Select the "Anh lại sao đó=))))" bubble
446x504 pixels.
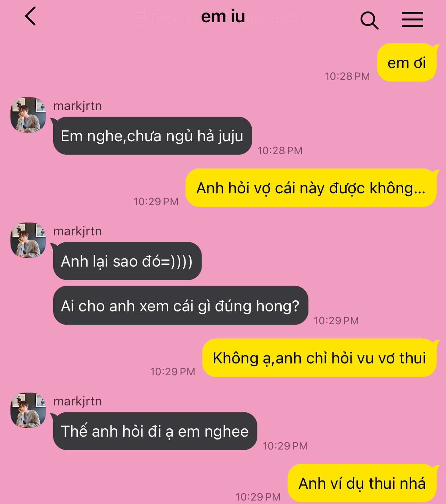pyautogui.click(x=127, y=261)
